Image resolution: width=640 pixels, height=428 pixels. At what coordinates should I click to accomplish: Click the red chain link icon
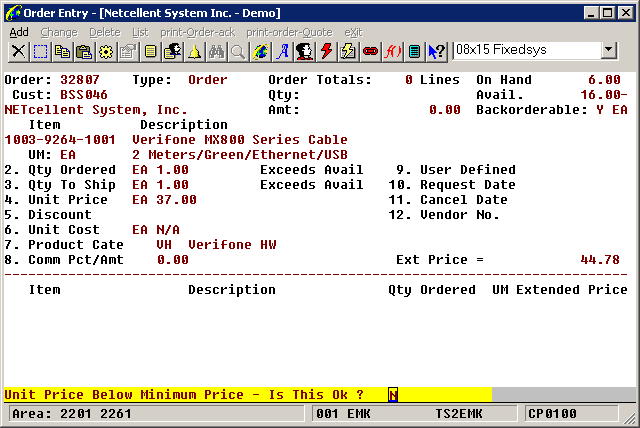click(371, 52)
